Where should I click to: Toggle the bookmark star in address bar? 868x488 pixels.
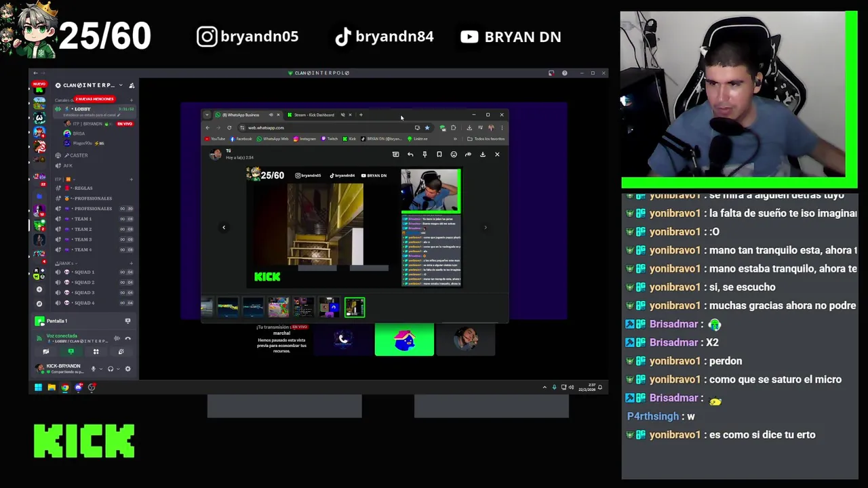click(427, 127)
